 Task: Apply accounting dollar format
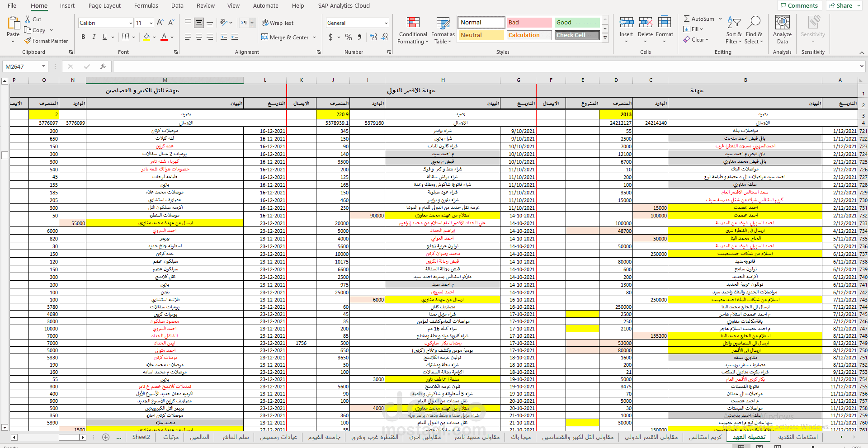pos(330,37)
